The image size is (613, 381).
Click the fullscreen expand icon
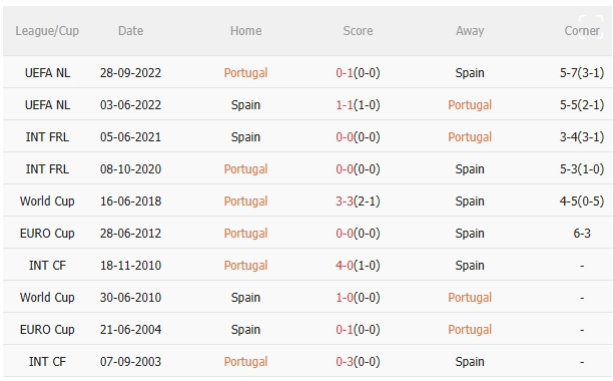(x=591, y=27)
